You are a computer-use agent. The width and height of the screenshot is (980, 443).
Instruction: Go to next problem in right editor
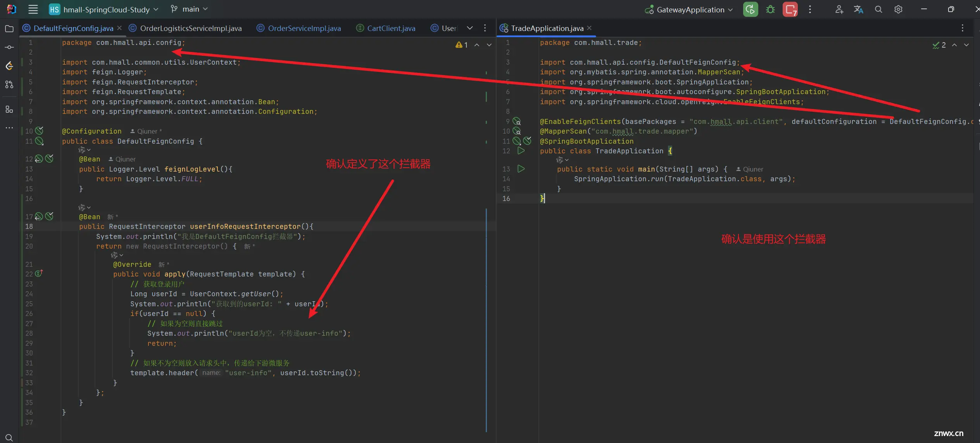[966, 45]
